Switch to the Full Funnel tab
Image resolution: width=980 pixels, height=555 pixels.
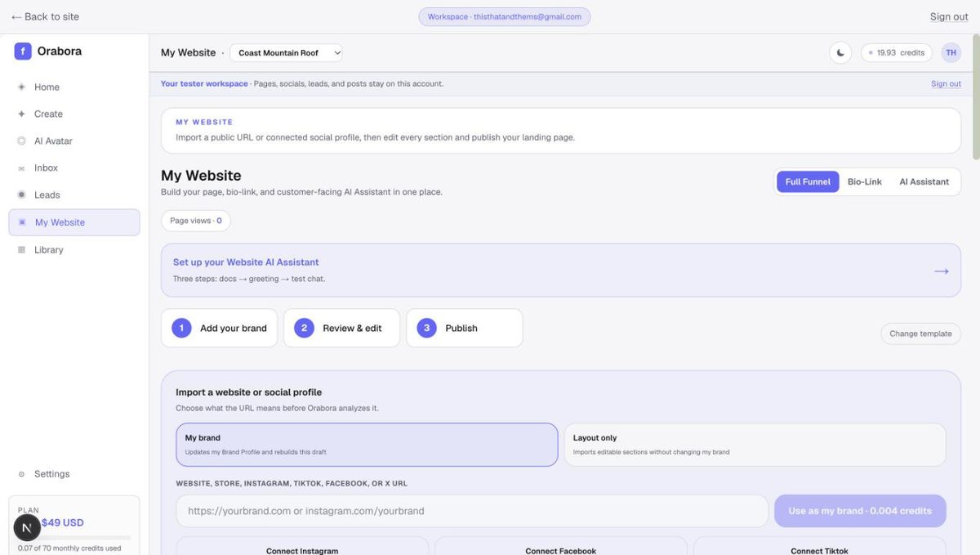[x=808, y=181]
